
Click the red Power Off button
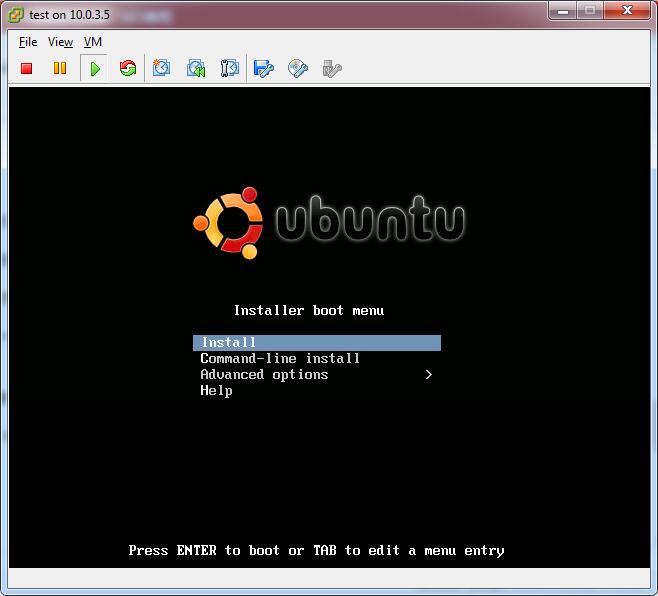tap(27, 68)
